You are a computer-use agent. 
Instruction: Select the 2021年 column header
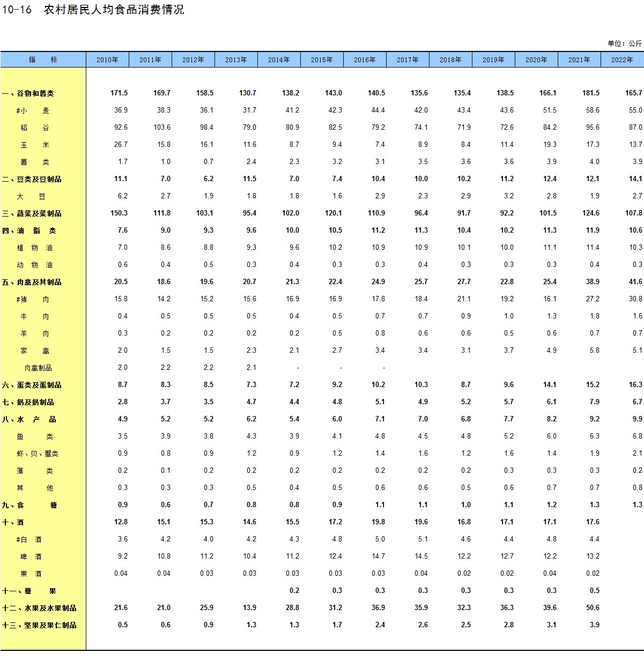pos(579,60)
